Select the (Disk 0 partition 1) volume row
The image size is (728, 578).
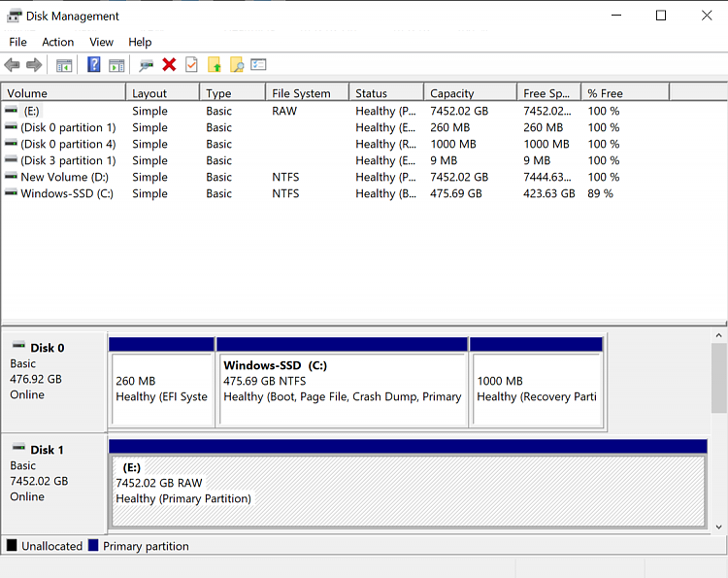point(334,127)
